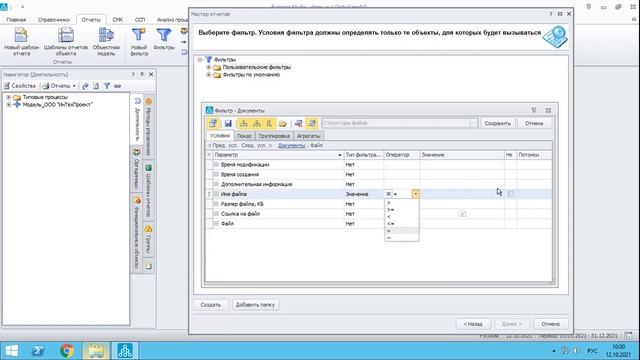Open the Object model ribbon icon

[106, 41]
